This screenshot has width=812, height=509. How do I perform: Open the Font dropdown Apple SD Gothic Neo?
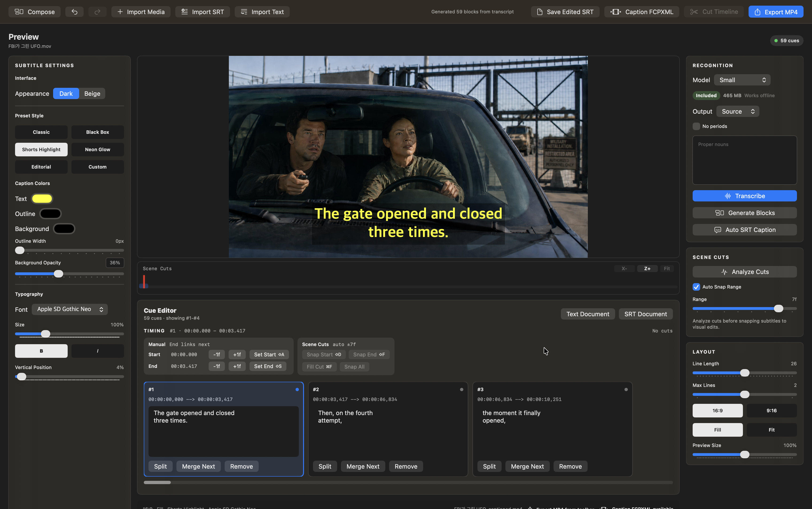(70, 309)
